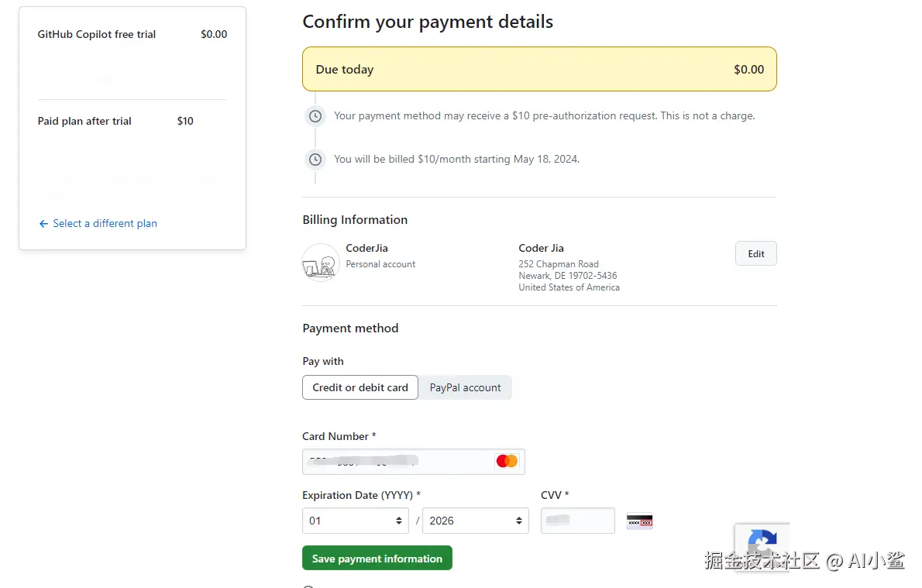
Task: Click the Mastercard logo in card field
Action: point(507,461)
